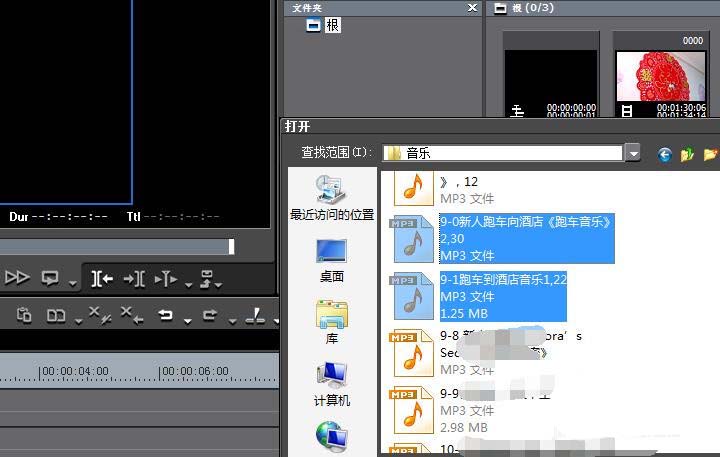Select the 9-8 MP3 file
Image resolution: width=720 pixels, height=457 pixels.
click(x=486, y=353)
